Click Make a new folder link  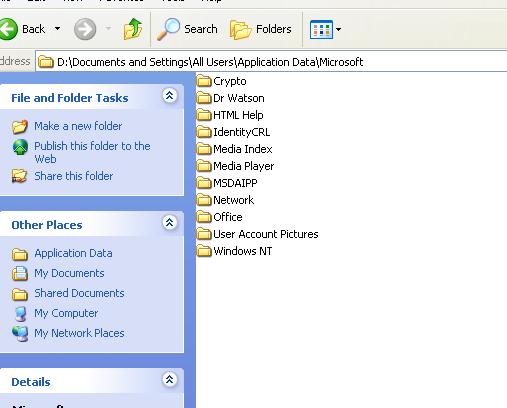click(78, 126)
